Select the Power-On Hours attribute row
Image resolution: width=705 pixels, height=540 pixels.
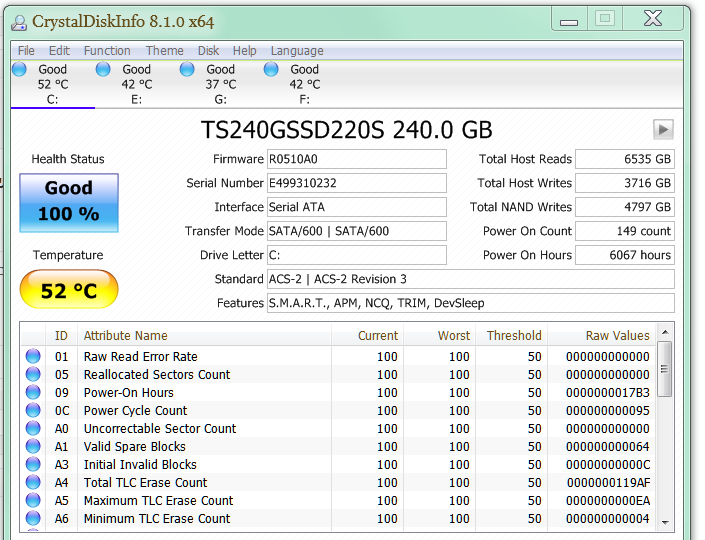pos(338,393)
